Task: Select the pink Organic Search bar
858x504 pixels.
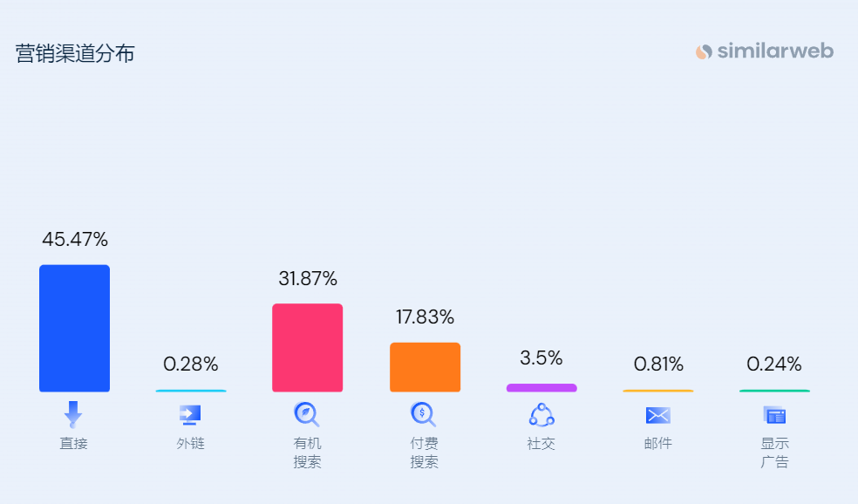Action: pyautogui.click(x=307, y=348)
